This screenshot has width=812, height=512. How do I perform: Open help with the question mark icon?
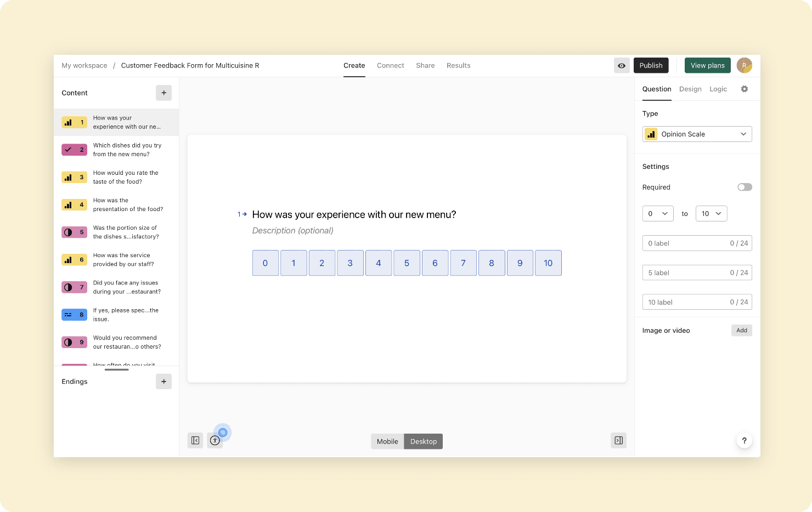(745, 440)
